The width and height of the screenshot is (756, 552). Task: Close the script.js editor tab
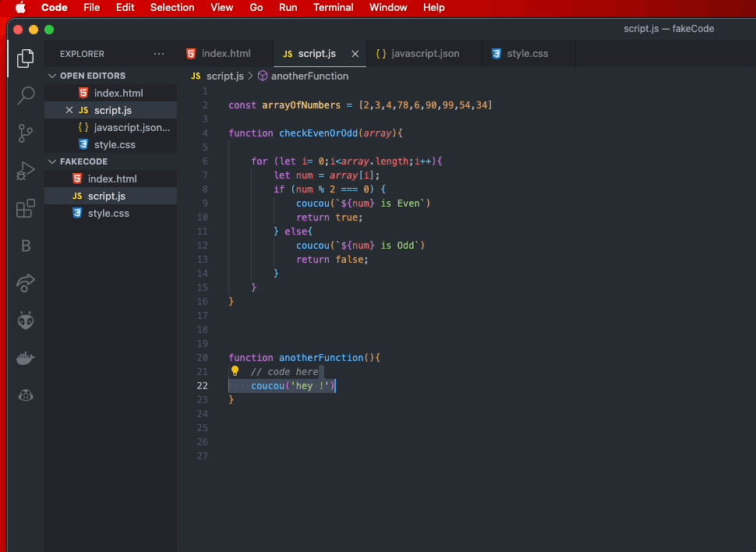click(355, 54)
